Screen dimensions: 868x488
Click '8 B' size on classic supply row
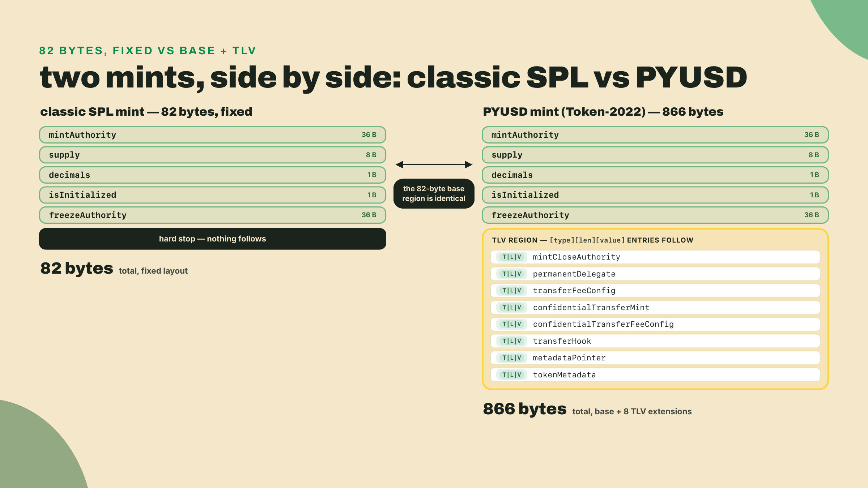[x=371, y=155]
